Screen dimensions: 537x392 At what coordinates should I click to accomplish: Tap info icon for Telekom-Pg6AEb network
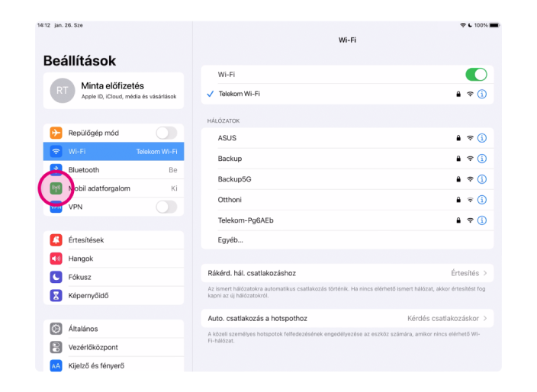click(x=481, y=220)
